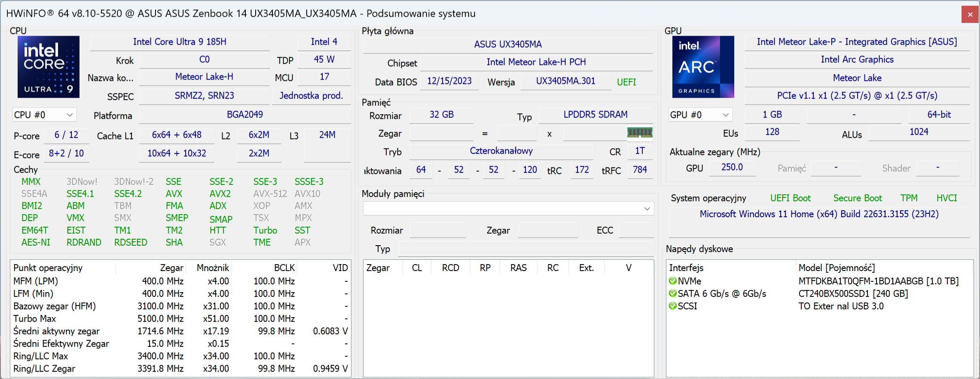Screen dimensions: 980x379
Task: Click the memory module icon beside Zegar
Action: tap(640, 132)
